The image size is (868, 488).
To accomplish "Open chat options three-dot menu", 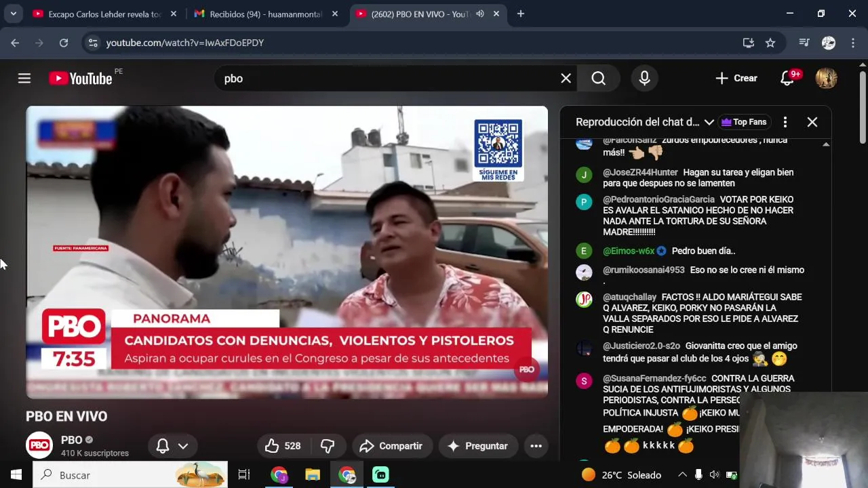I will tap(785, 122).
